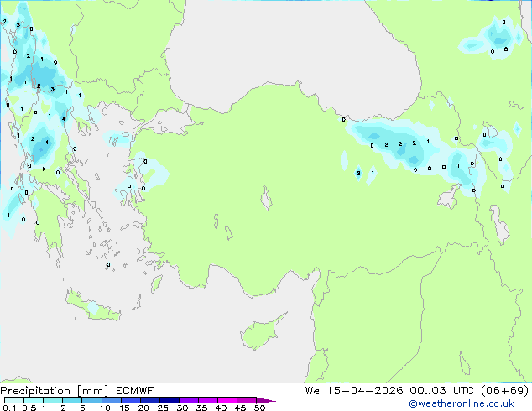Click the 0.1–0.5 mm legend color swatch

click(x=14, y=400)
